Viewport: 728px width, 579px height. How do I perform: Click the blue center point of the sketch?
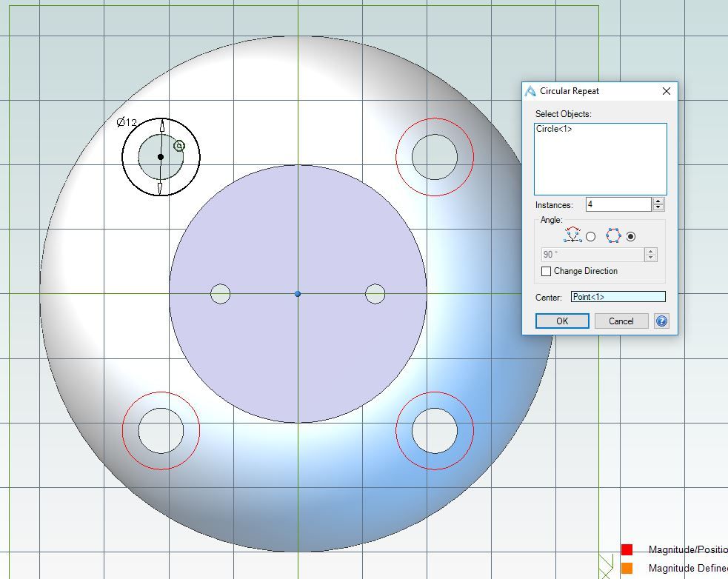[298, 293]
